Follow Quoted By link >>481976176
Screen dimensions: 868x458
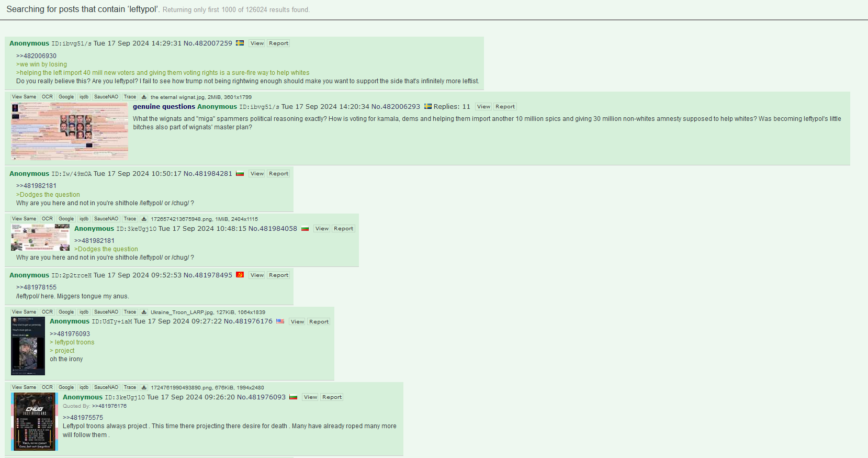(x=109, y=406)
